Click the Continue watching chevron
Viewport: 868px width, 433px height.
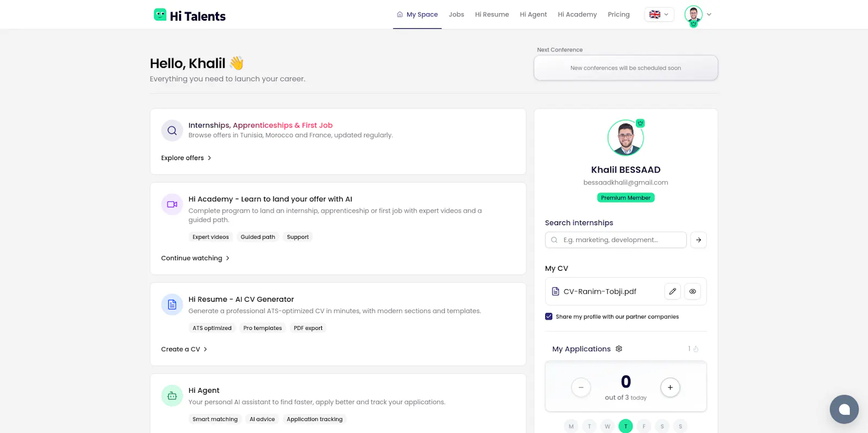click(227, 258)
